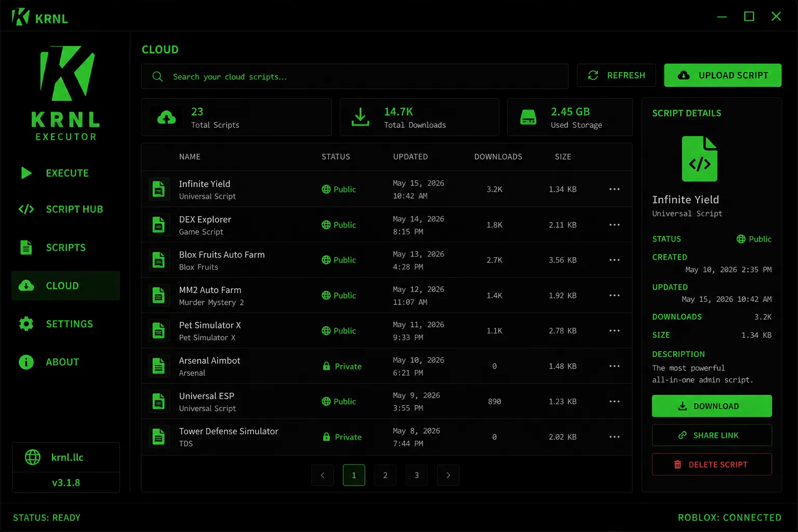The image size is (798, 532).
Task: Click Universal ESP file icon
Action: click(x=158, y=401)
